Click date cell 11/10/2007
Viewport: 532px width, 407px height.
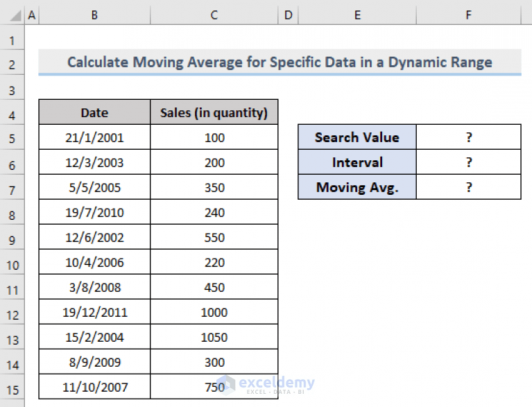pos(94,387)
